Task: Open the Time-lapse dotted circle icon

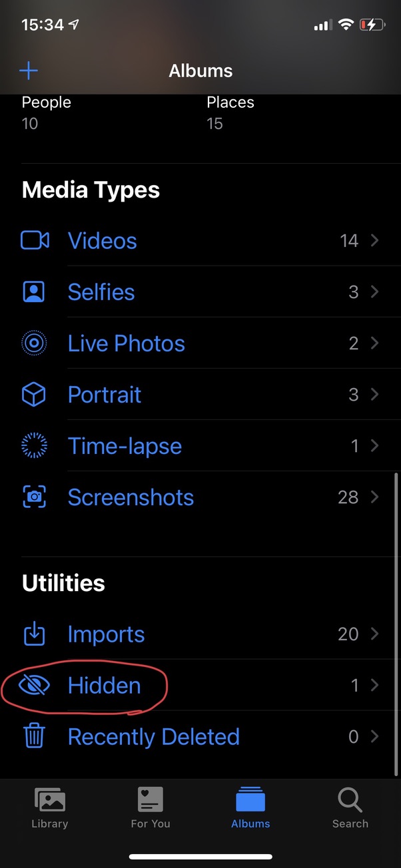Action: (34, 445)
